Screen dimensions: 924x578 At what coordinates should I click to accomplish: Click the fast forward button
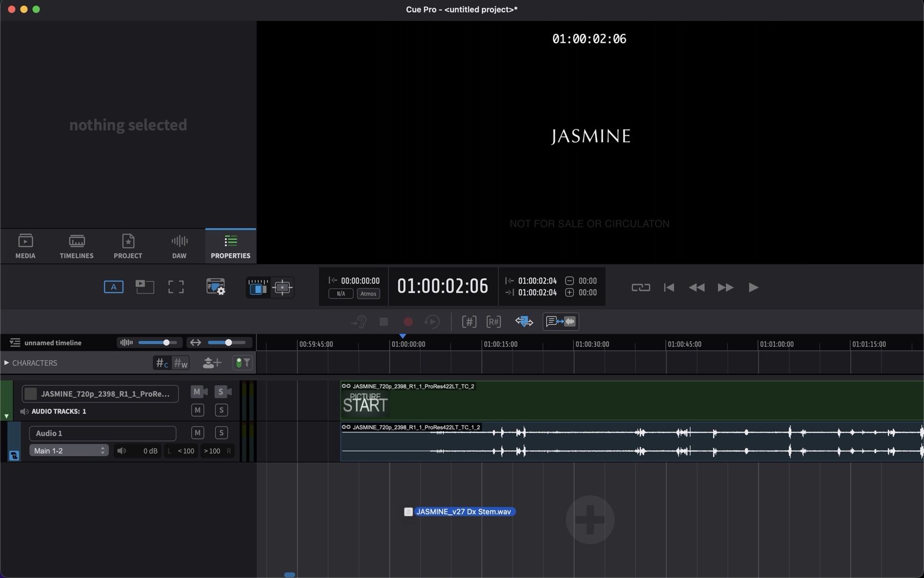(x=725, y=287)
